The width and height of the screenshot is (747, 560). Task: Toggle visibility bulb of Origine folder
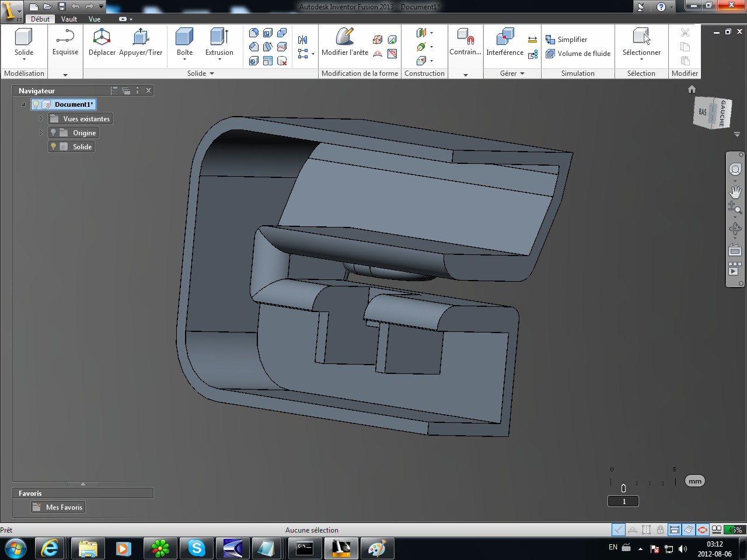(x=53, y=133)
